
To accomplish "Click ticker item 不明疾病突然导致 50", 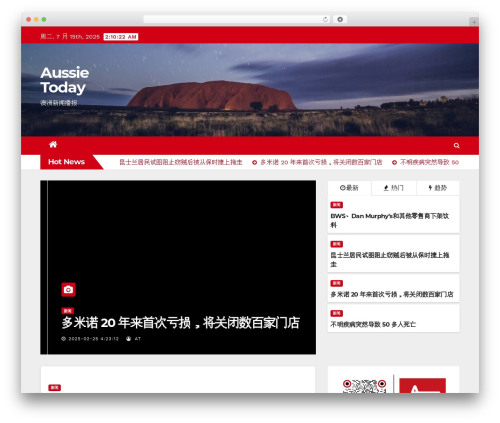I will click(x=429, y=162).
